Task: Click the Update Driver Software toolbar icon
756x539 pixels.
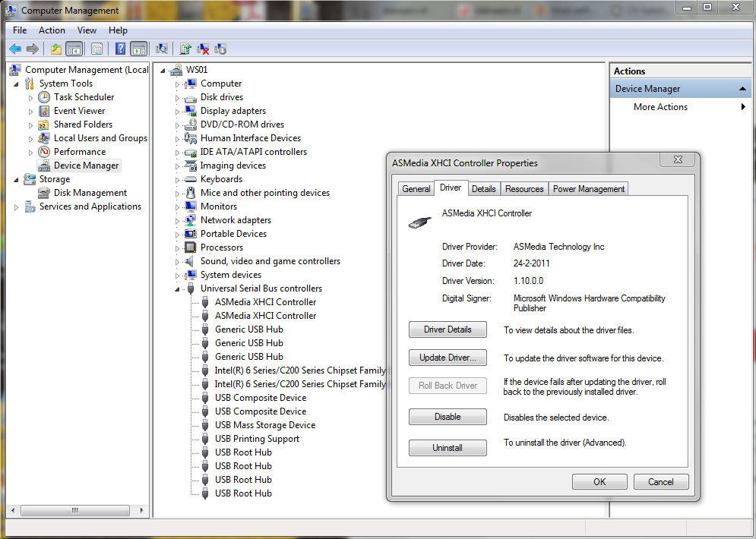Action: (185, 49)
